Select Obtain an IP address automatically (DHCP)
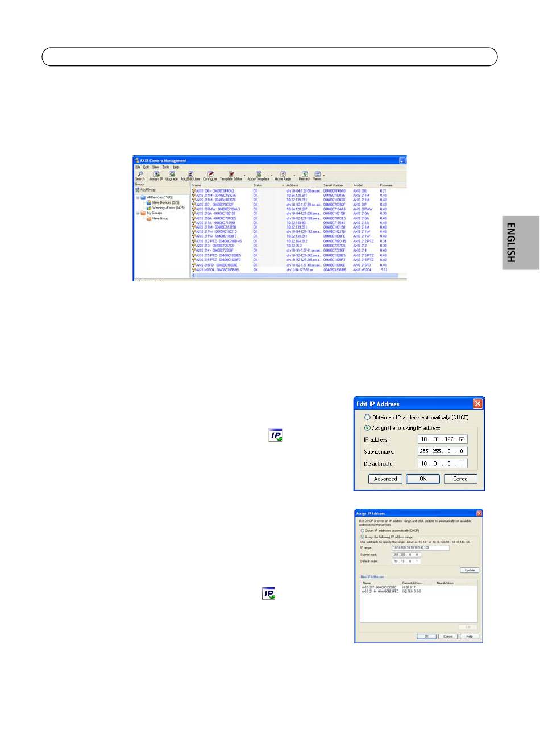This screenshot has width=540, height=756. coord(417,417)
